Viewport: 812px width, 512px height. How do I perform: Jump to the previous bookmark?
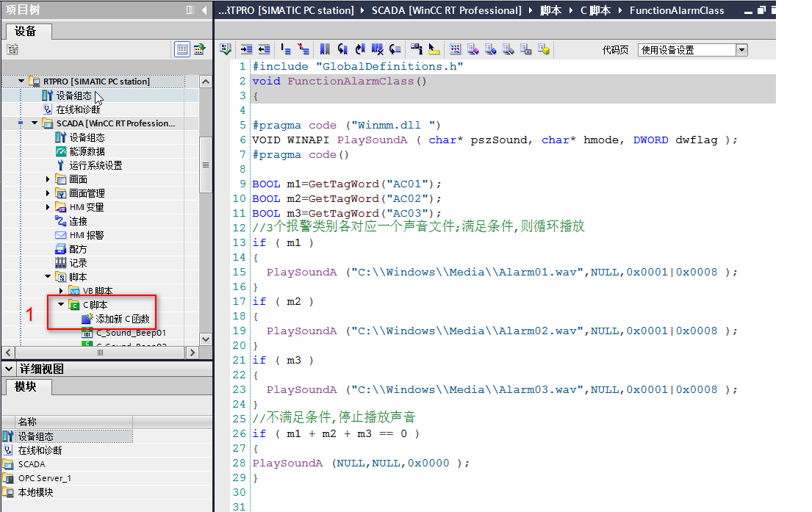[360, 49]
